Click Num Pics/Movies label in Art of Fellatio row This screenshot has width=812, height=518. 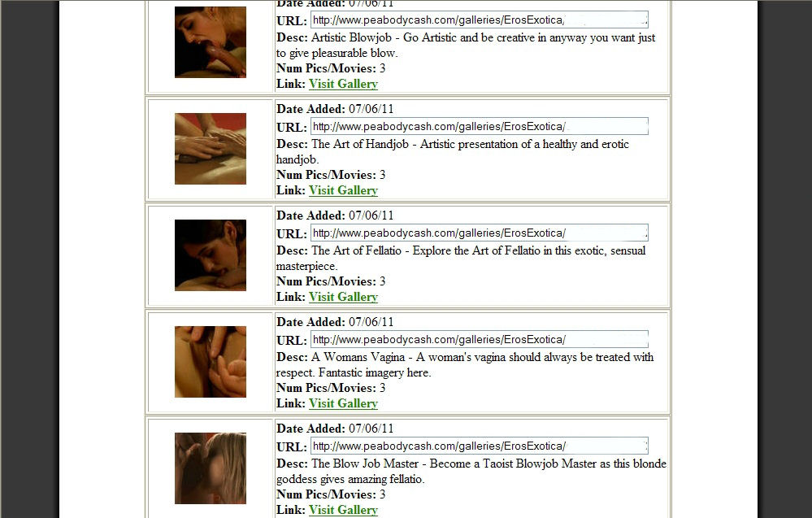(326, 282)
